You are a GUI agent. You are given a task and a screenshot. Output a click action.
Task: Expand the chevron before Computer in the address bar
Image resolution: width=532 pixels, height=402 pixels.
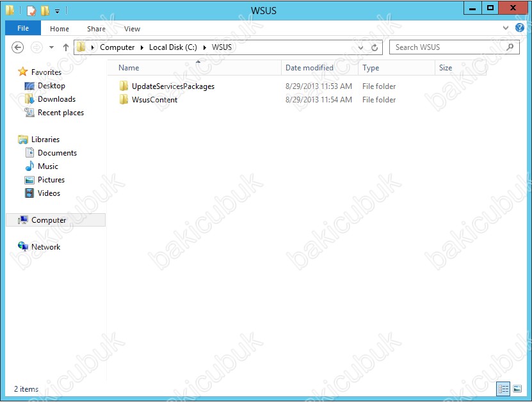click(93, 47)
